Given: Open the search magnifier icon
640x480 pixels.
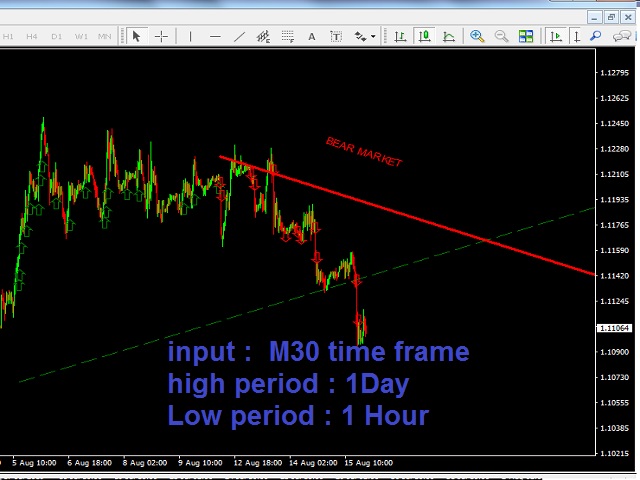Looking at the screenshot, I should [x=596, y=36].
